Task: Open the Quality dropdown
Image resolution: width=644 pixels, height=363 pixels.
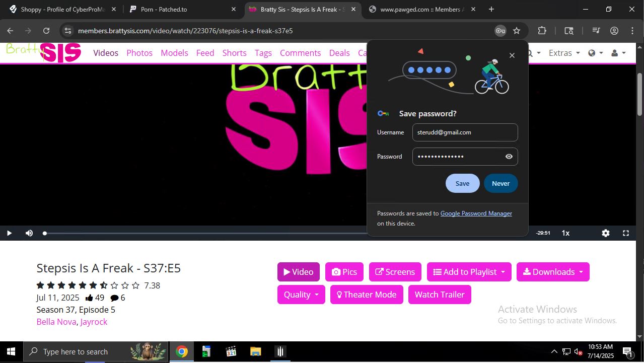Action: 301,295
